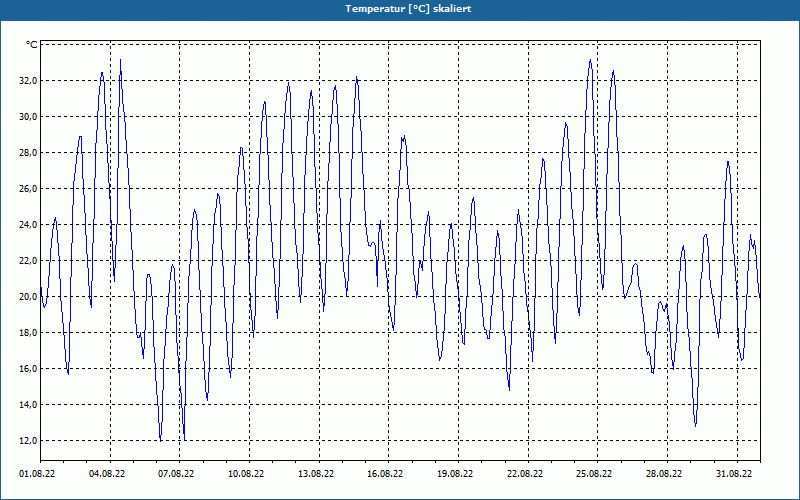800x500 pixels.
Task: Click the 24,0 y-axis label
Action: pyautogui.click(x=28, y=224)
